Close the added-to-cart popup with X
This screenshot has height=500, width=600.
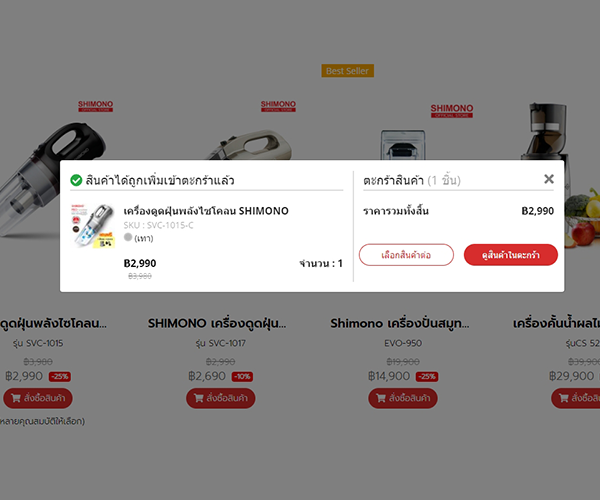point(549,179)
